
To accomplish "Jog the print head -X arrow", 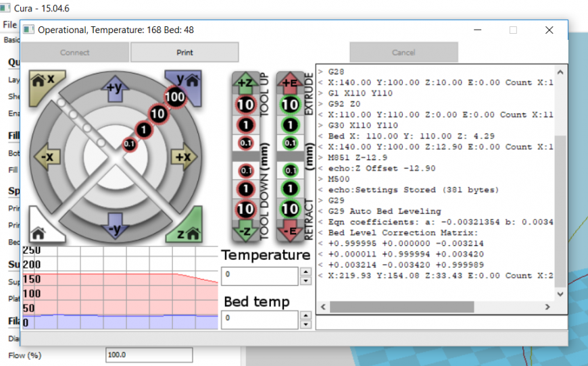I will point(48,157).
